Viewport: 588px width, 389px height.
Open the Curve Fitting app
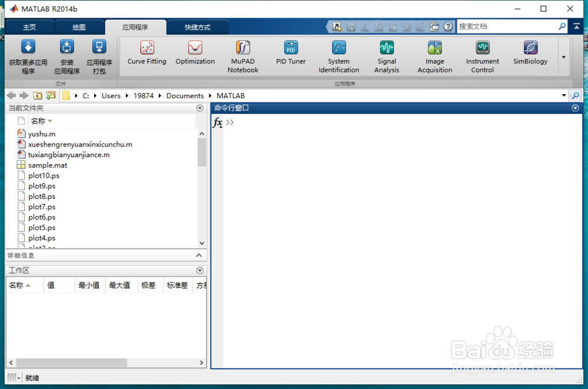coord(146,52)
